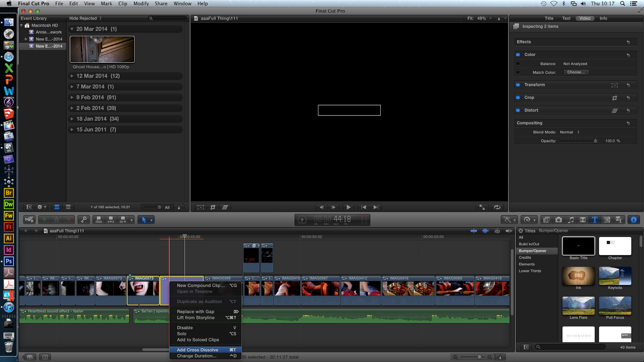This screenshot has width=644, height=362.
Task: Open the Select tool dropdown arrow
Action: [151, 220]
